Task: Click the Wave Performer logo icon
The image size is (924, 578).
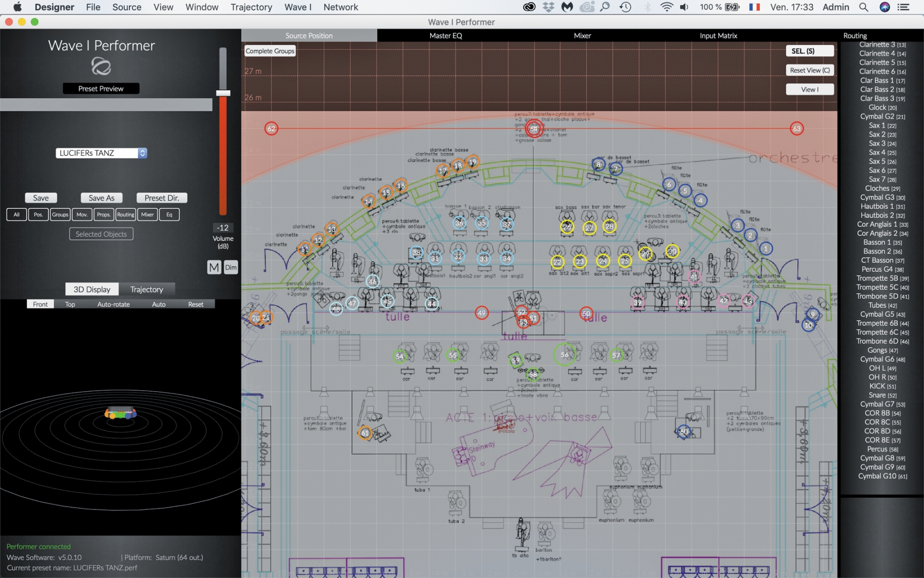Action: click(x=101, y=66)
